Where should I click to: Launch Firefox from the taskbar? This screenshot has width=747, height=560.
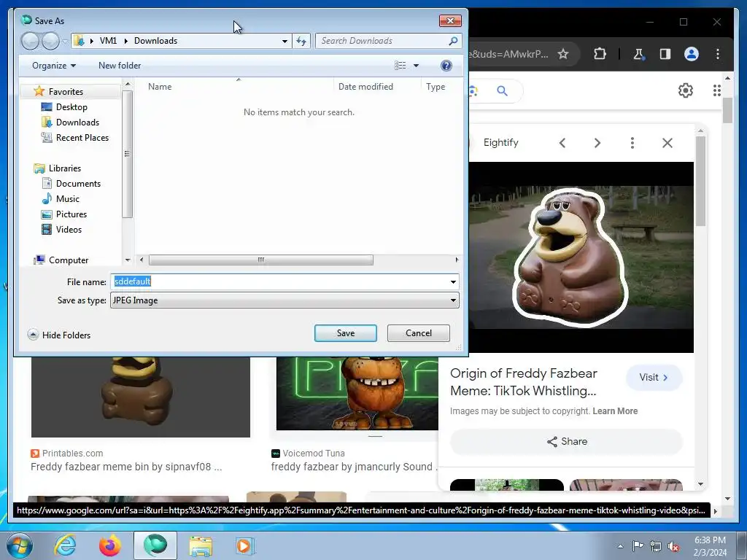(109, 545)
